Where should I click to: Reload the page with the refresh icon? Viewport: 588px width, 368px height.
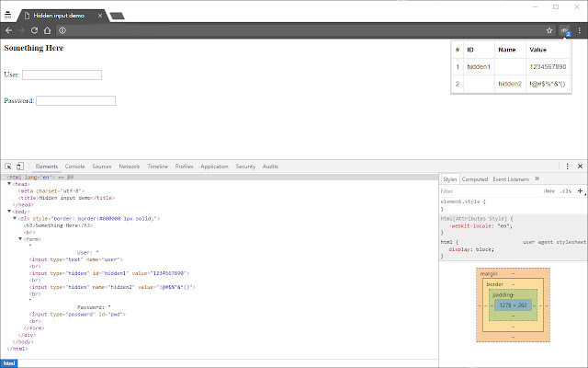34,30
